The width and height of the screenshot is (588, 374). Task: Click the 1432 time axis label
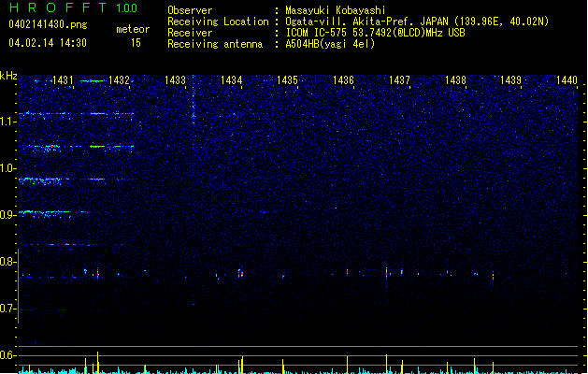point(119,80)
